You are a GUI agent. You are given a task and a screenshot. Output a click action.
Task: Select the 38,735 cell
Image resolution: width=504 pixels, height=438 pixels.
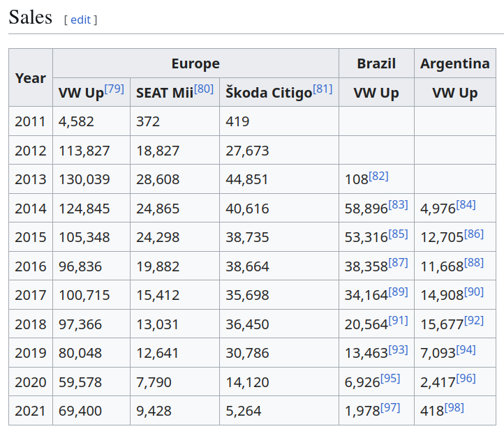pyautogui.click(x=279, y=236)
